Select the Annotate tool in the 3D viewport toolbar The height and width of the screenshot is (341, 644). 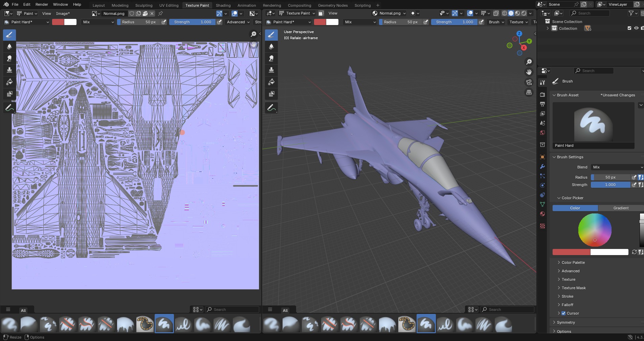point(271,108)
